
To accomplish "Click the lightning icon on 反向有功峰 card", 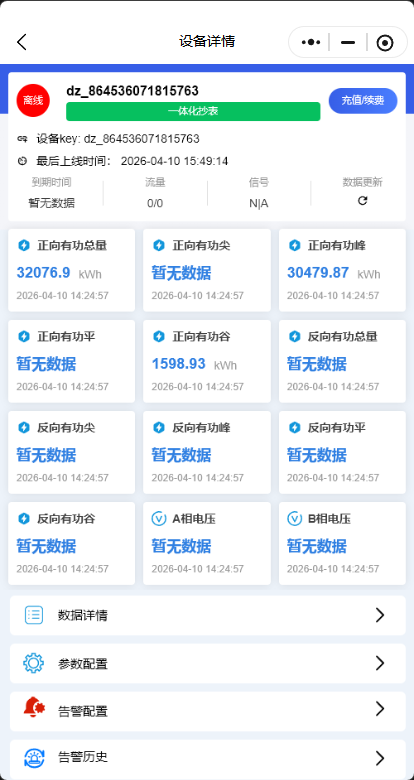I will click(158, 427).
